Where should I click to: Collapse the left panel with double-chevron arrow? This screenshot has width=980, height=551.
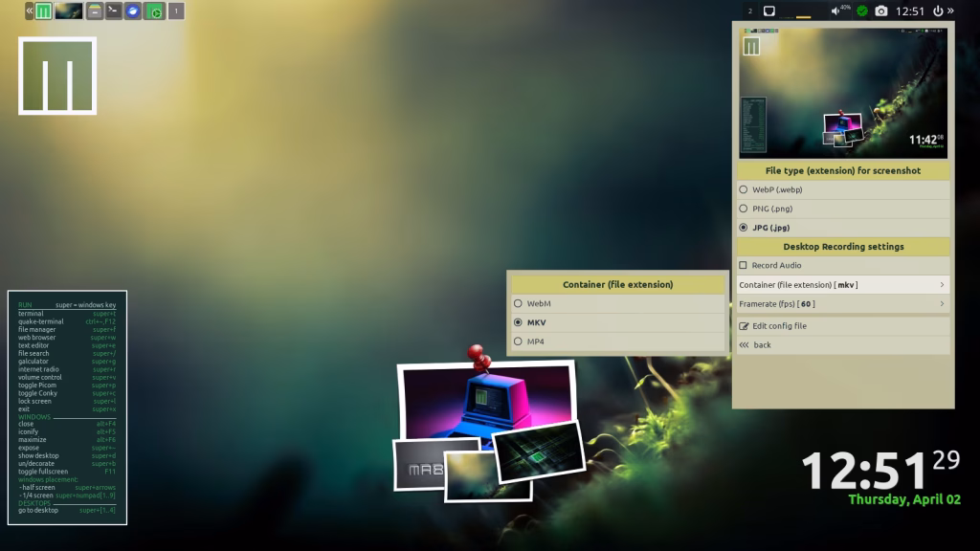[x=29, y=11]
